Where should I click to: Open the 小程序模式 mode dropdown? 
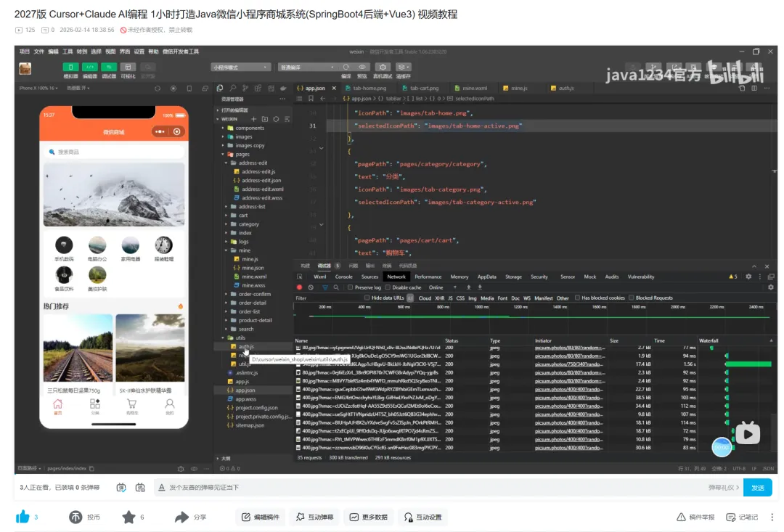tap(240, 67)
